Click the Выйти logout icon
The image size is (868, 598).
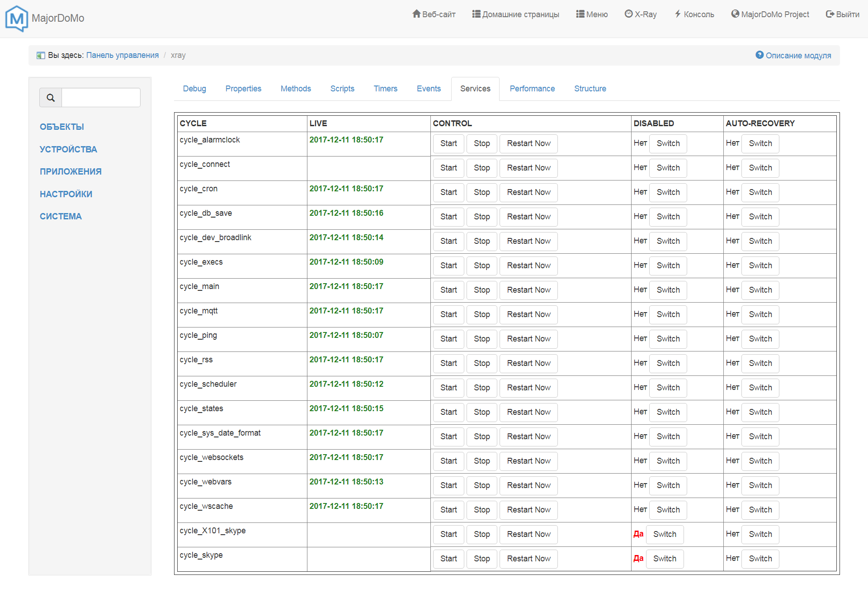(830, 14)
